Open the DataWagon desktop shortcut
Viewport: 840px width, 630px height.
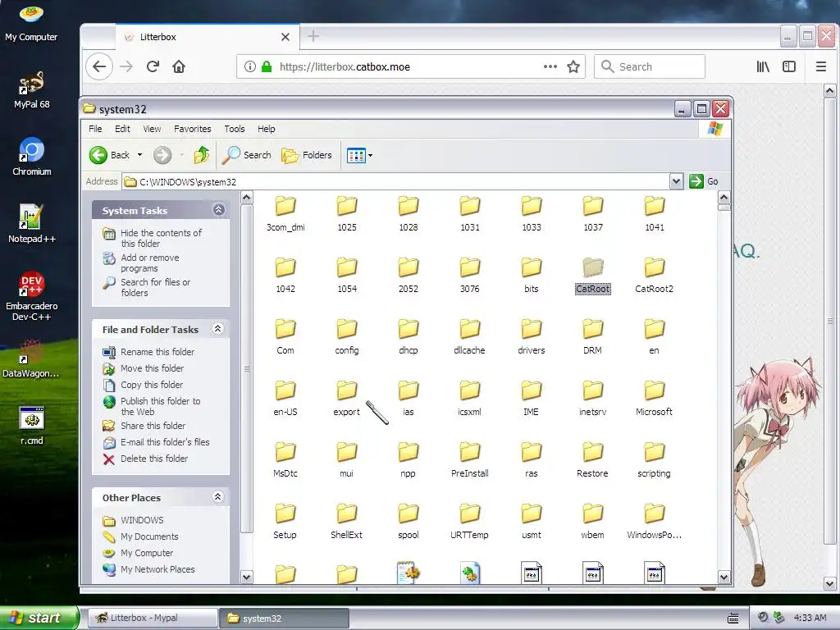click(31, 358)
